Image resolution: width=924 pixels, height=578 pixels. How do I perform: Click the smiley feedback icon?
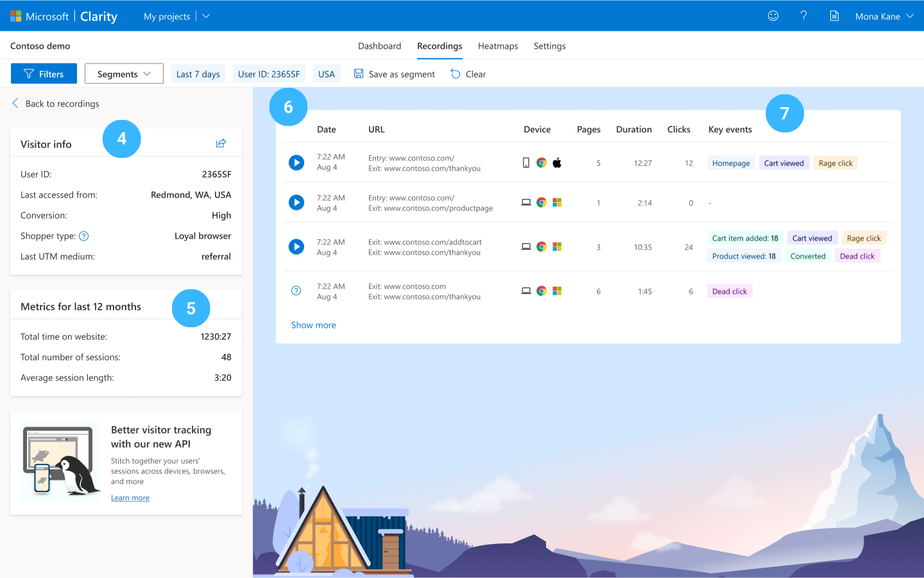pos(773,16)
